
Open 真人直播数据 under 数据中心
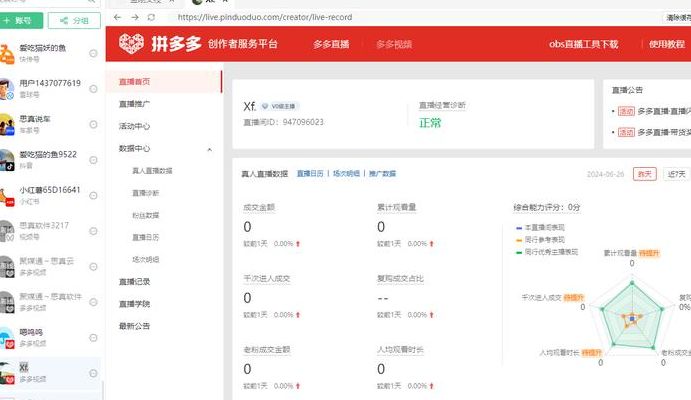[x=152, y=170]
